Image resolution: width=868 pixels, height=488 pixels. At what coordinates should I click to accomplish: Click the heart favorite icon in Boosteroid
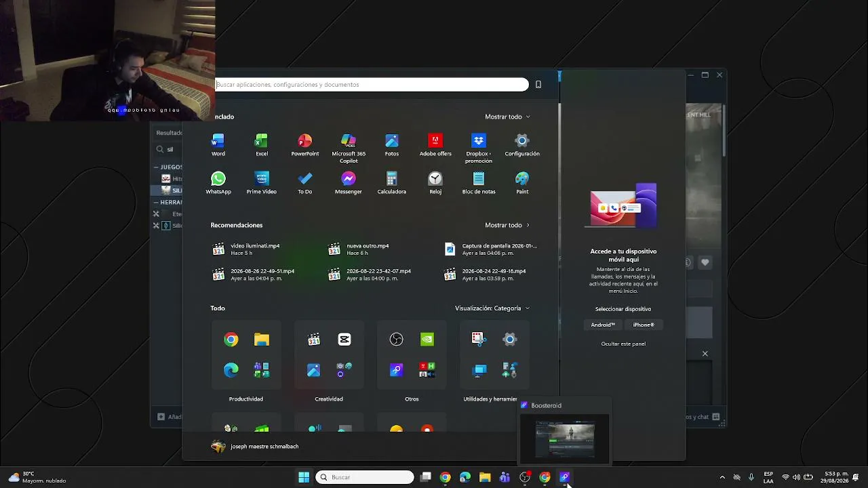coord(705,262)
